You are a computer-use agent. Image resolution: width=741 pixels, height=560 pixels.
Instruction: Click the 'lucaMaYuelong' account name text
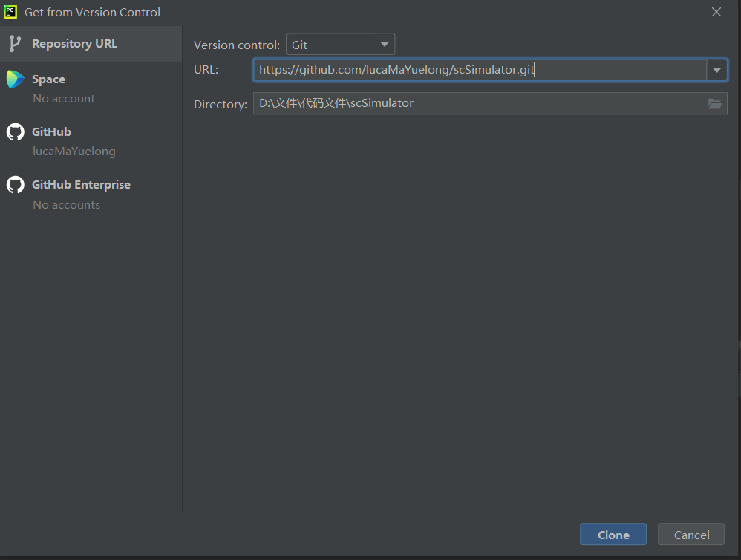coord(74,152)
